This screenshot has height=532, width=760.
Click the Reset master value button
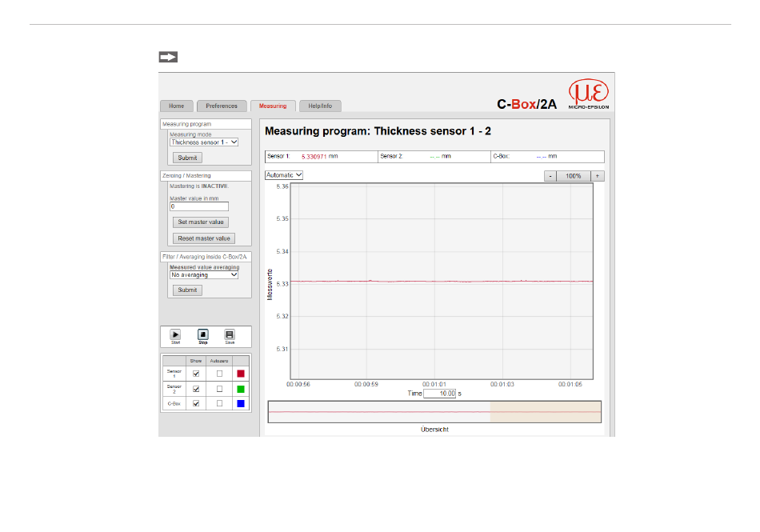204,238
